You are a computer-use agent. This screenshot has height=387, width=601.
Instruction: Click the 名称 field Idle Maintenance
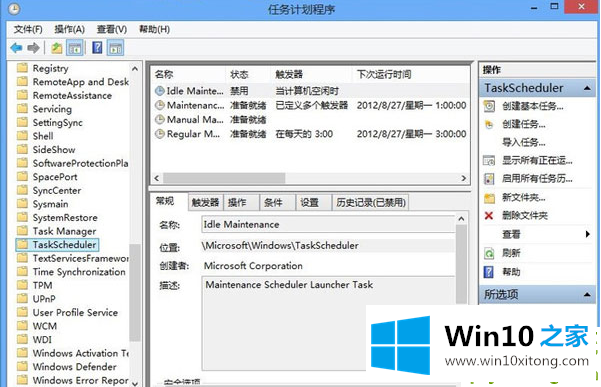(328, 225)
